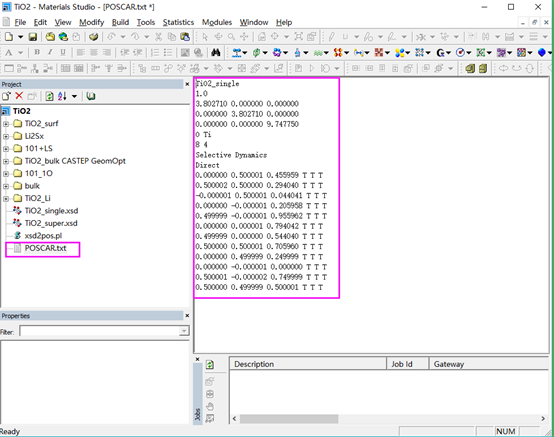Open the Build menu
The height and width of the screenshot is (437, 554).
click(120, 22)
